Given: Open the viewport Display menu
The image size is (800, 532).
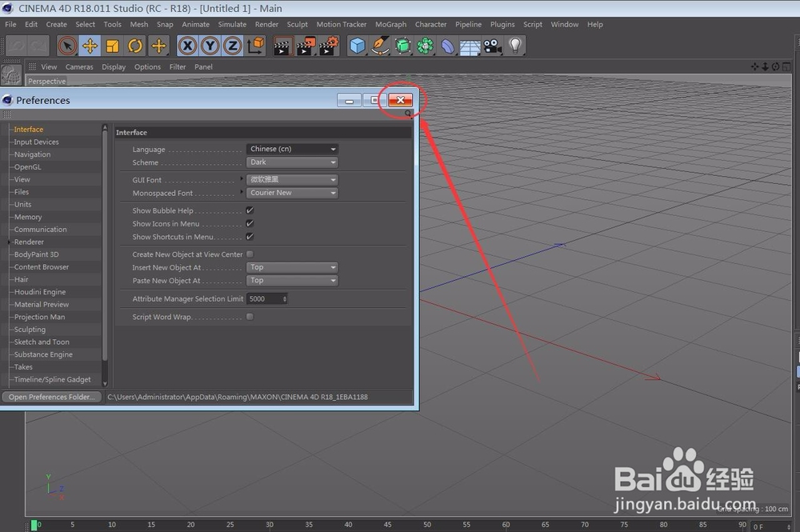Looking at the screenshot, I should click(114, 67).
